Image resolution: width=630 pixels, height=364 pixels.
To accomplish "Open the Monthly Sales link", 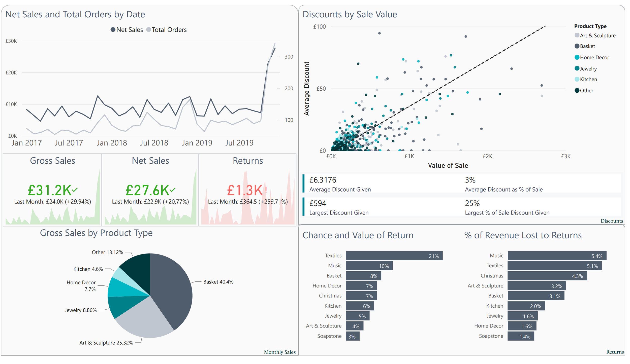I will pos(280,352).
